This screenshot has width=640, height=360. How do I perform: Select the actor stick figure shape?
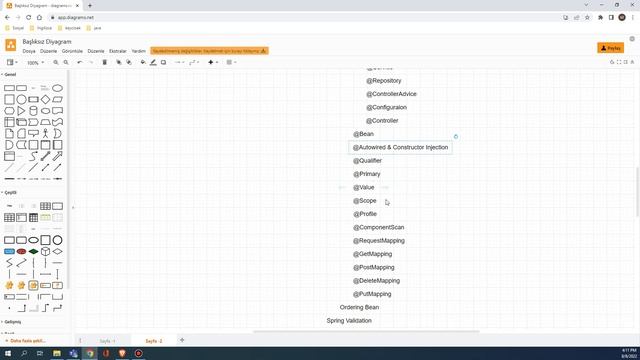pos(45,133)
